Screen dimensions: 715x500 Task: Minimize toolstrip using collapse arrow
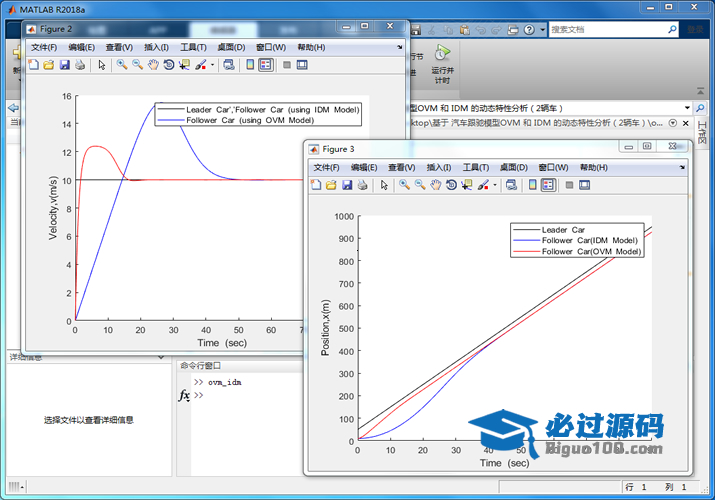click(700, 91)
